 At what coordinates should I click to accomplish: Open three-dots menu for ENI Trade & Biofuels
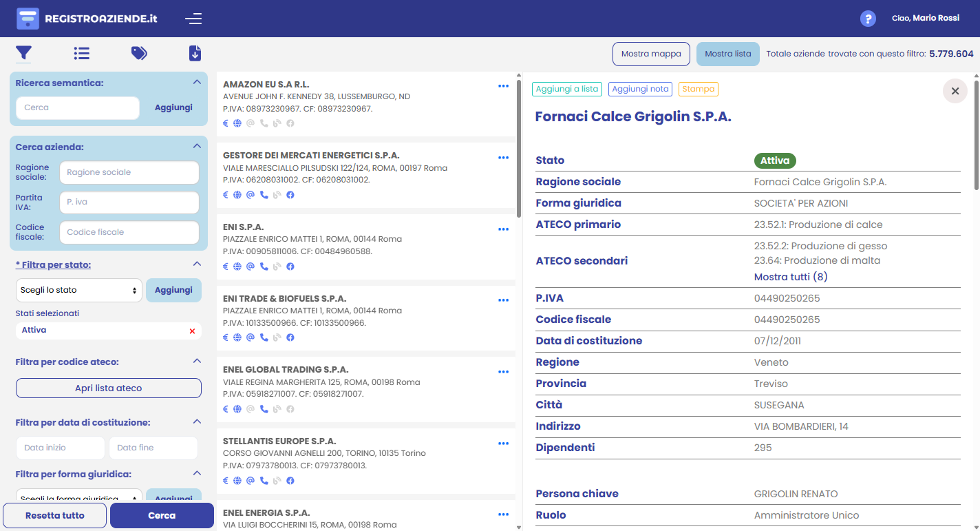pyautogui.click(x=503, y=300)
